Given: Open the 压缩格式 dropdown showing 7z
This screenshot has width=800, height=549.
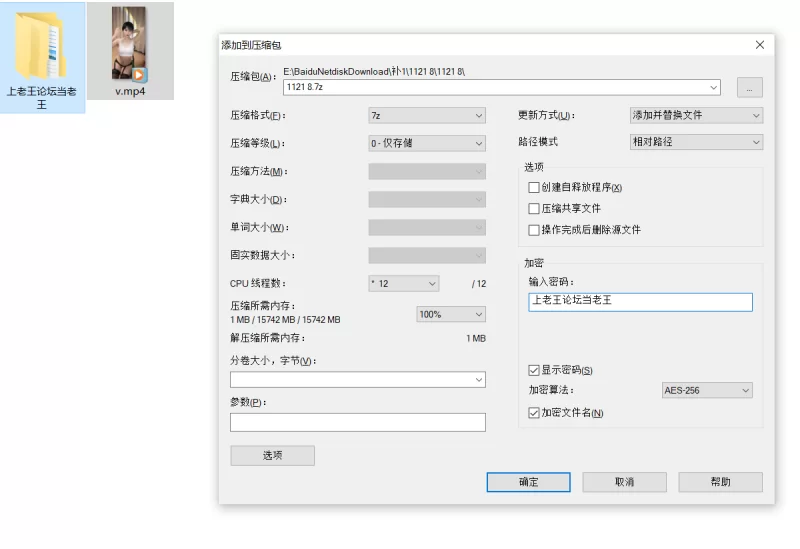Looking at the screenshot, I should tap(427, 116).
